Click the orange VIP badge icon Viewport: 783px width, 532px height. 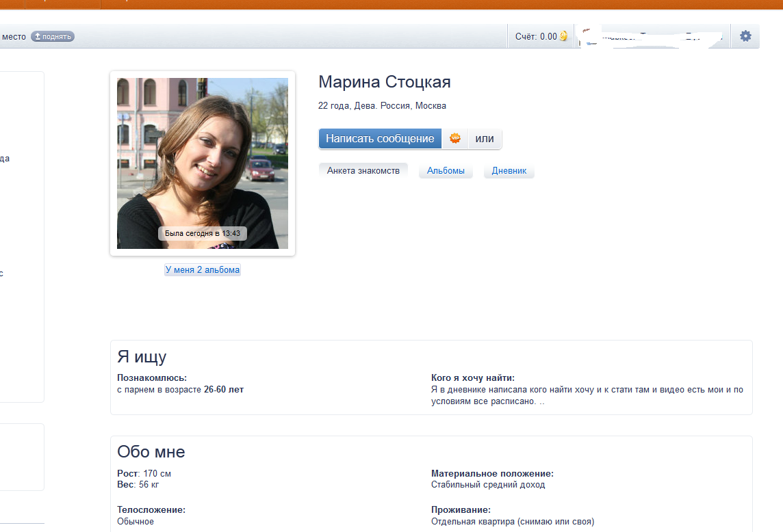click(455, 139)
